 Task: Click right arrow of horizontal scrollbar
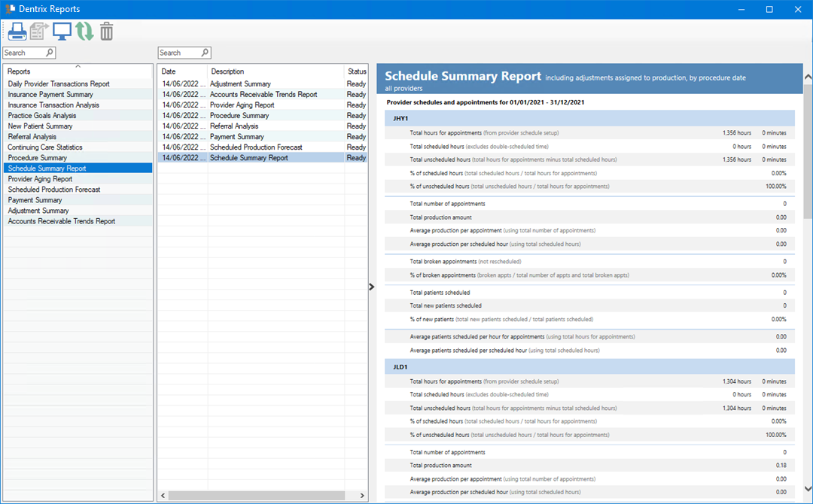click(362, 496)
